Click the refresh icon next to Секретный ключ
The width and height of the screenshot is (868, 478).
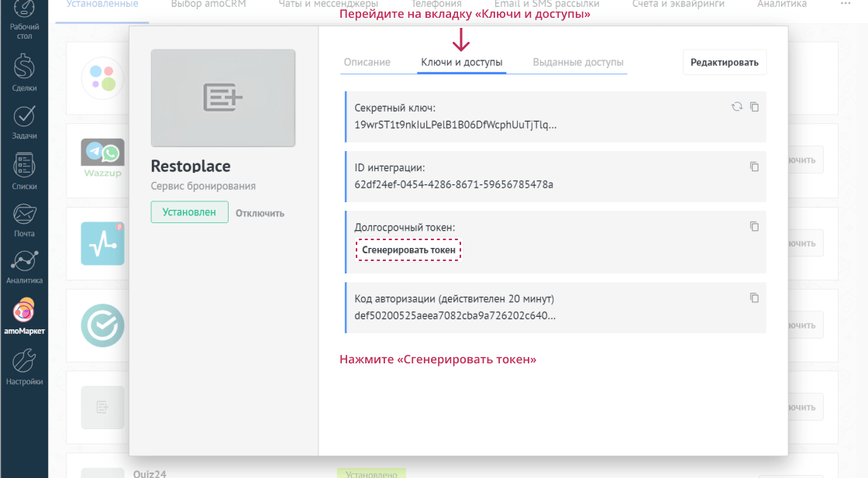[x=736, y=107]
